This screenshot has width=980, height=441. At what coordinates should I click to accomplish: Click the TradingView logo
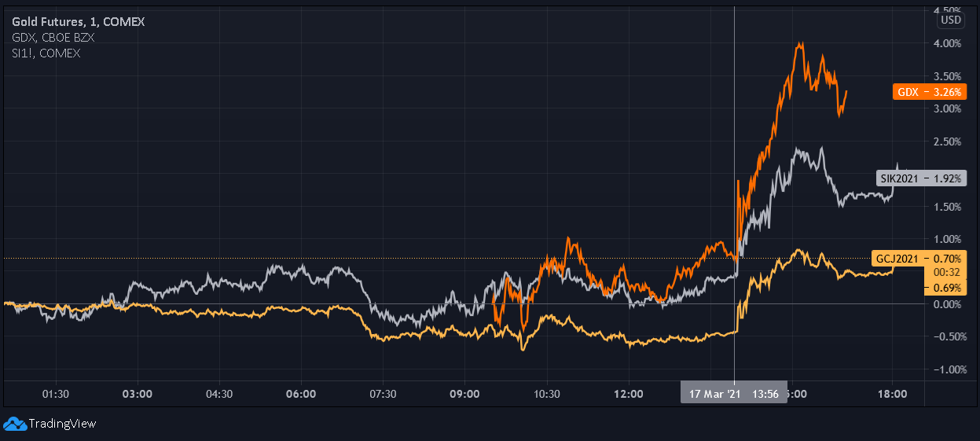[14, 424]
